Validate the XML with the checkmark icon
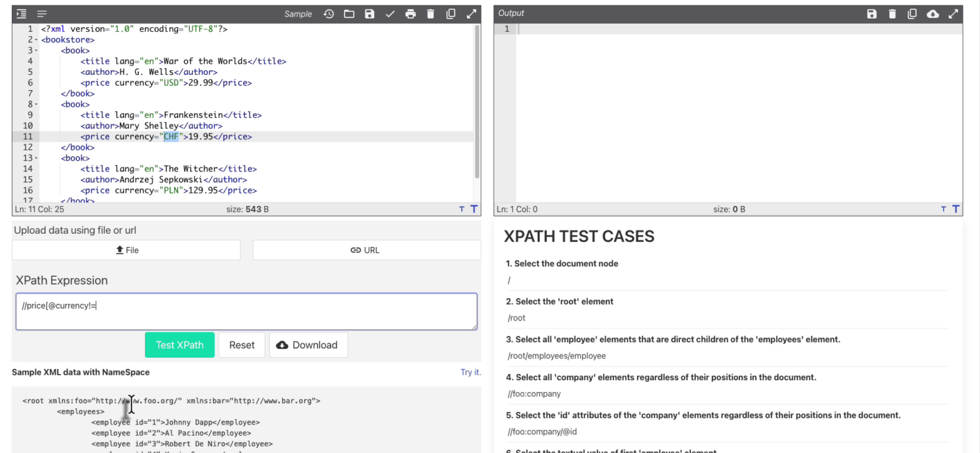980x453 pixels. coord(390,13)
